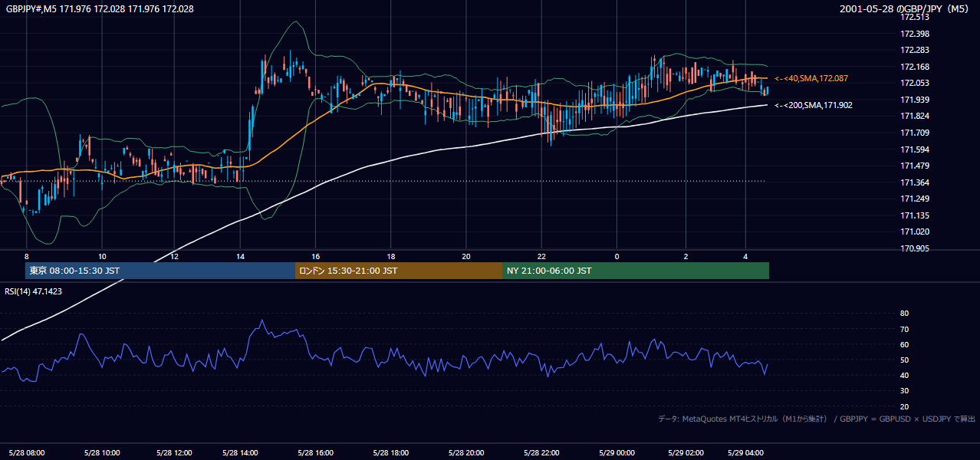The height and width of the screenshot is (460, 980).
Task: Click the RSI 20 level label
Action: click(904, 406)
